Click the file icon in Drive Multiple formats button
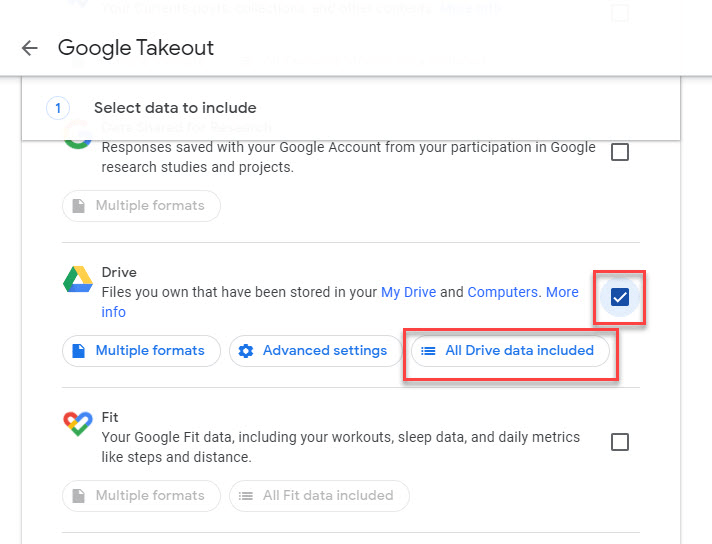The height and width of the screenshot is (544, 712). point(79,351)
